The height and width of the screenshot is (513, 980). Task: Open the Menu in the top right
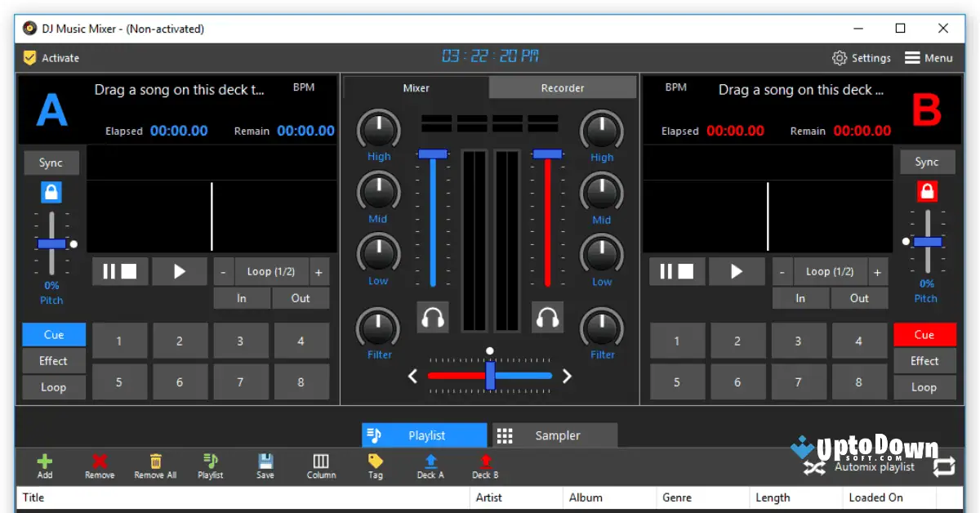[x=929, y=57]
